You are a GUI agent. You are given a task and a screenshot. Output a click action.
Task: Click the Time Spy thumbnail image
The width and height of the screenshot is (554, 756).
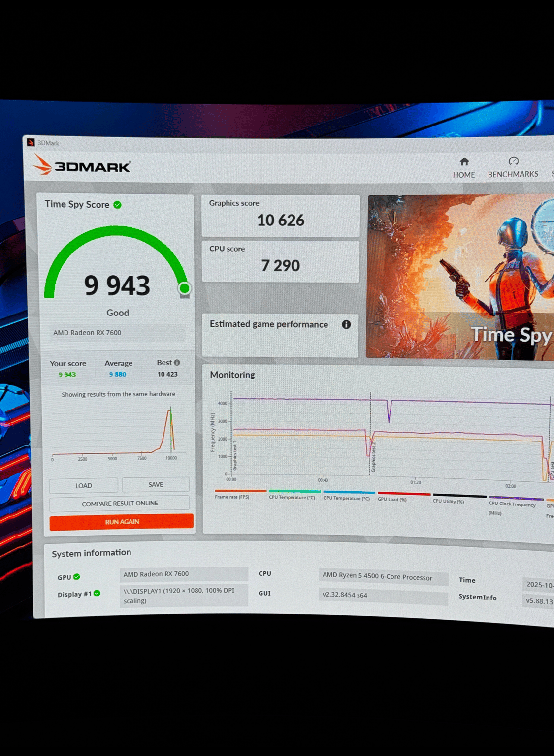pos(460,277)
